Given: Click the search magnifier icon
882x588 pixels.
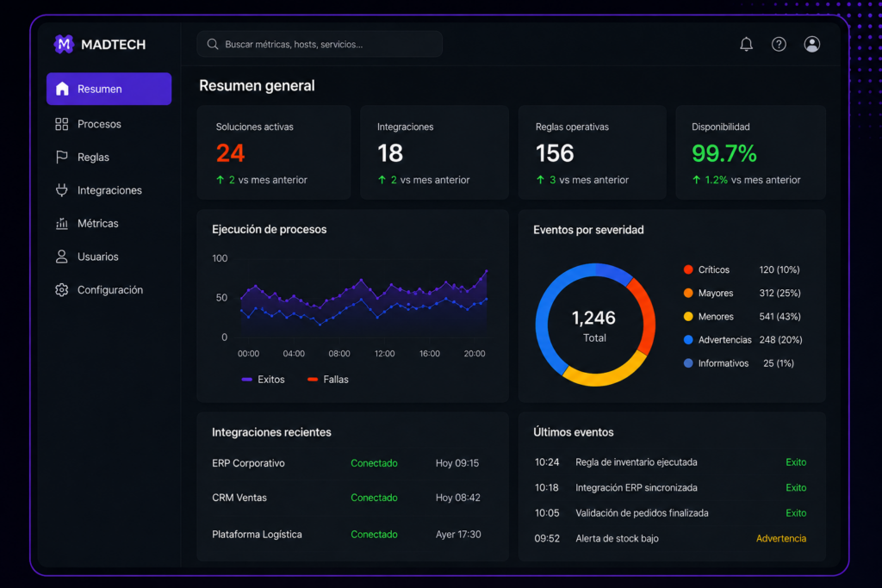Looking at the screenshot, I should point(213,44).
